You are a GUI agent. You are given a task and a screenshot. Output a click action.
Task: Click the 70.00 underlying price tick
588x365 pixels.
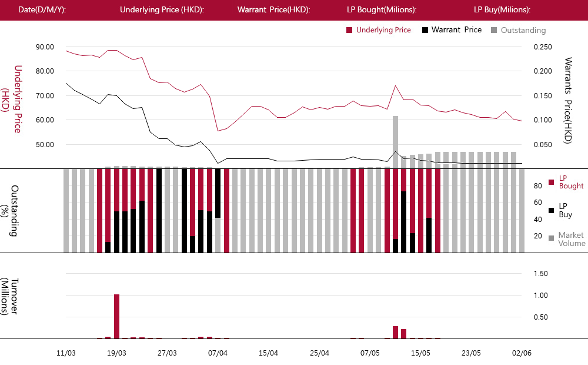point(45,96)
